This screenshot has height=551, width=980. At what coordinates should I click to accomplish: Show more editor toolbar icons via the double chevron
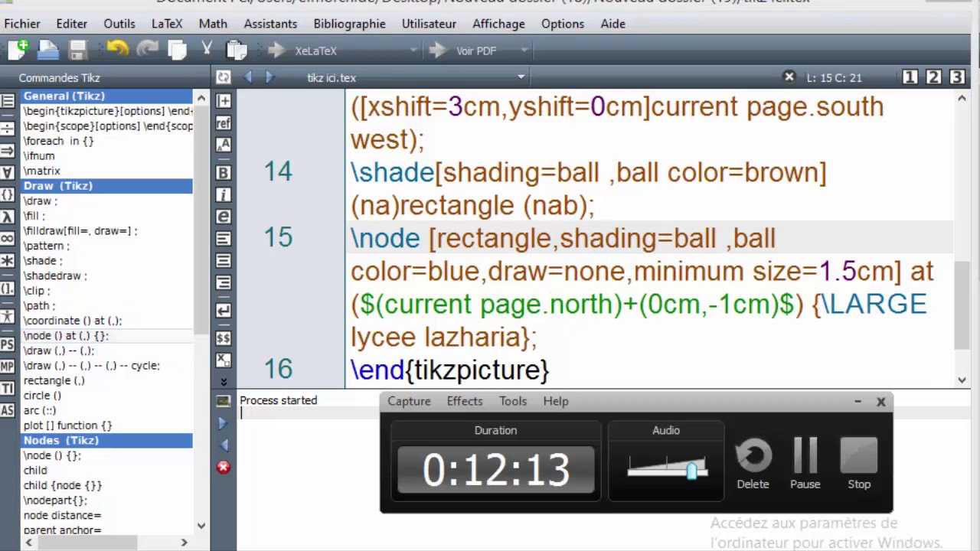tap(223, 381)
